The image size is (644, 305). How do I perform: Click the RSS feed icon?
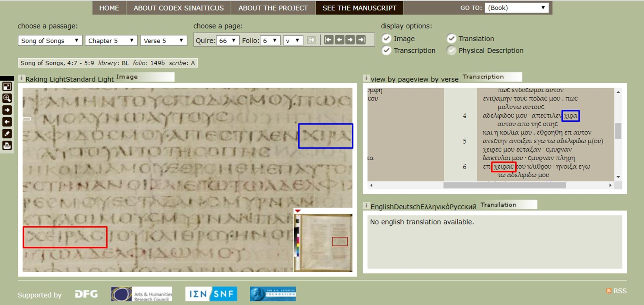point(609,291)
